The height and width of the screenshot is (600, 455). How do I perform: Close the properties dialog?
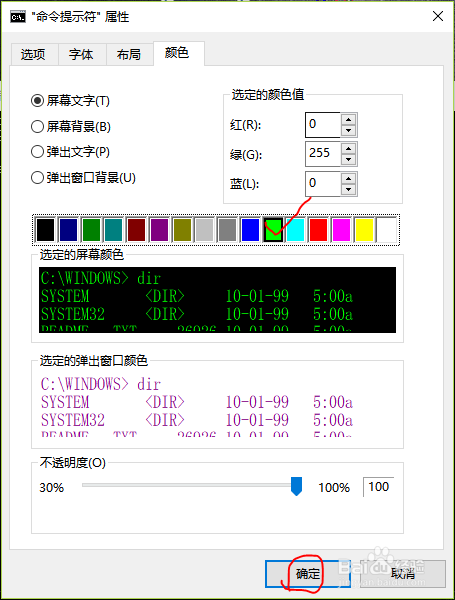point(438,16)
